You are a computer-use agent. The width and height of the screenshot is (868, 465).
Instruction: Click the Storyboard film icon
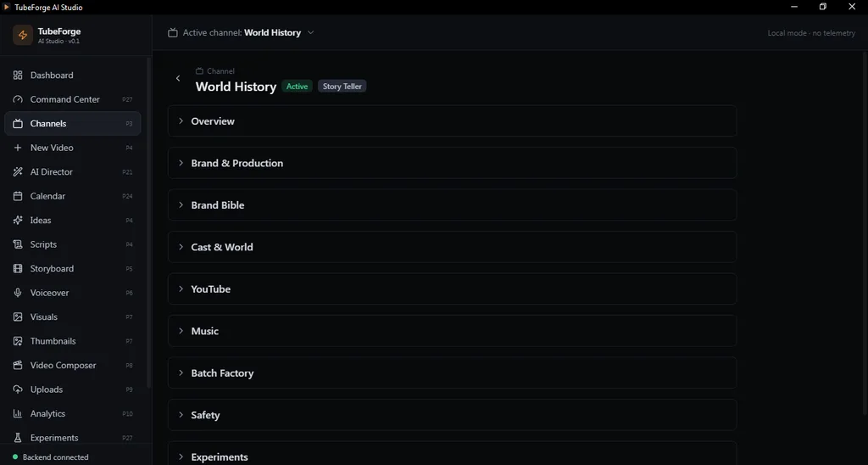[x=18, y=269]
